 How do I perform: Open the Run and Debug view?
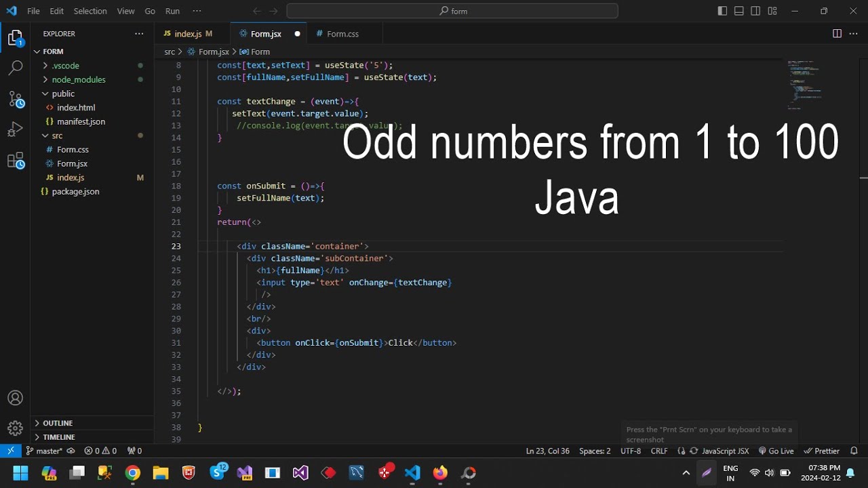[x=15, y=129]
